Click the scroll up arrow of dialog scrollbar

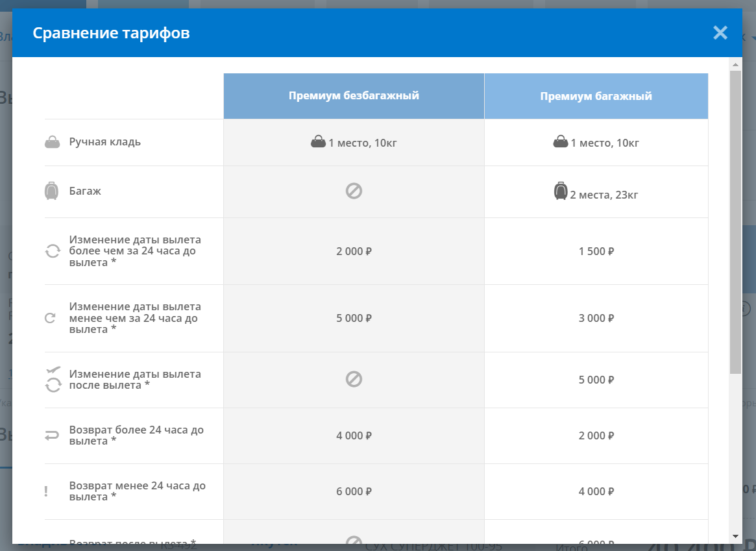tap(735, 65)
